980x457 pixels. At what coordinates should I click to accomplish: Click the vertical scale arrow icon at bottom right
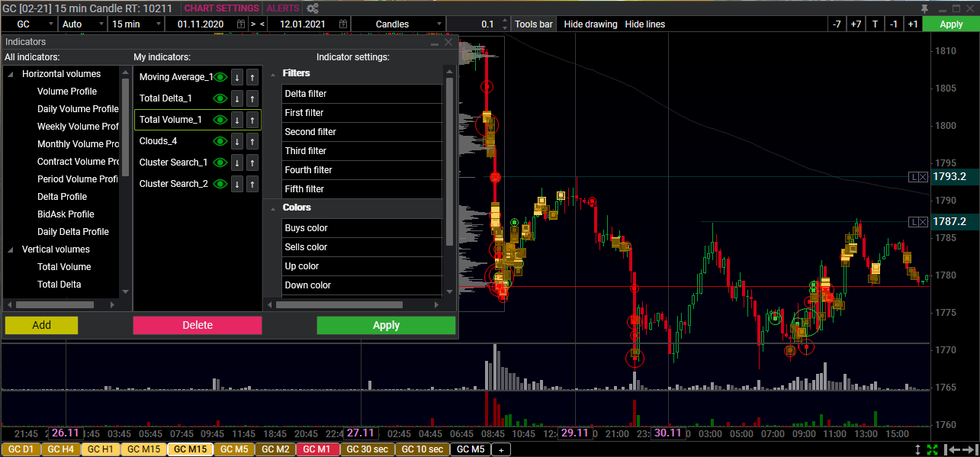coord(917,449)
